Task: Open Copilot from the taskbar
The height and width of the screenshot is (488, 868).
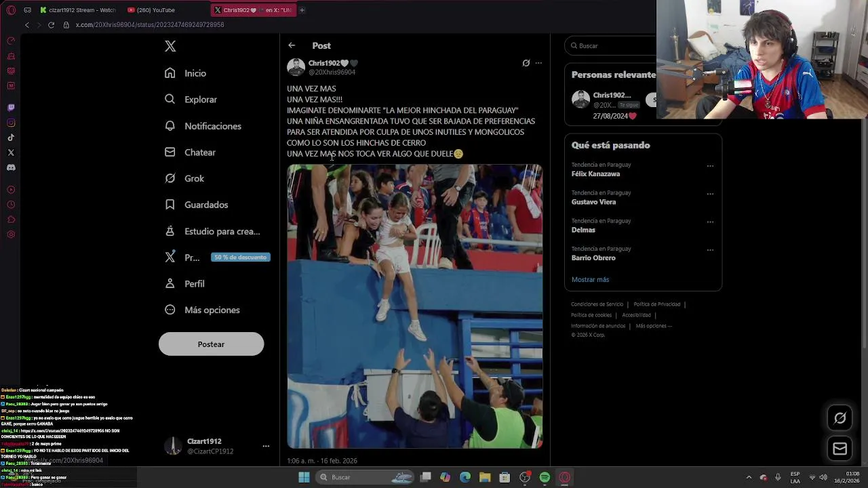Action: pyautogui.click(x=445, y=477)
